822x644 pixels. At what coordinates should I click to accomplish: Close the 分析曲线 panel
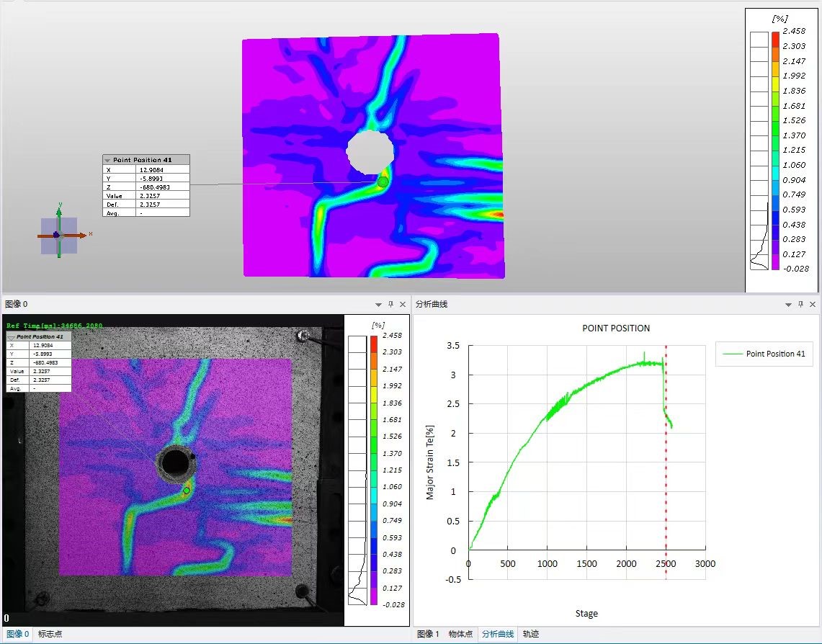click(813, 305)
